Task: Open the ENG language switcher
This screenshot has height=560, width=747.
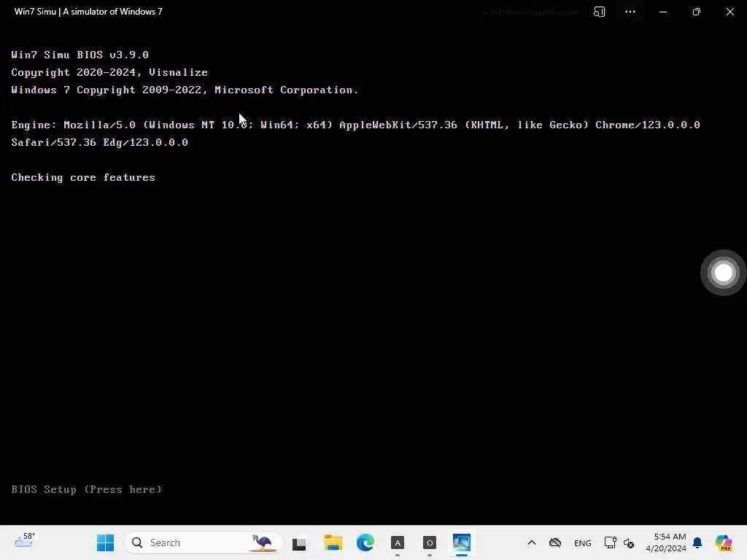Action: click(583, 543)
